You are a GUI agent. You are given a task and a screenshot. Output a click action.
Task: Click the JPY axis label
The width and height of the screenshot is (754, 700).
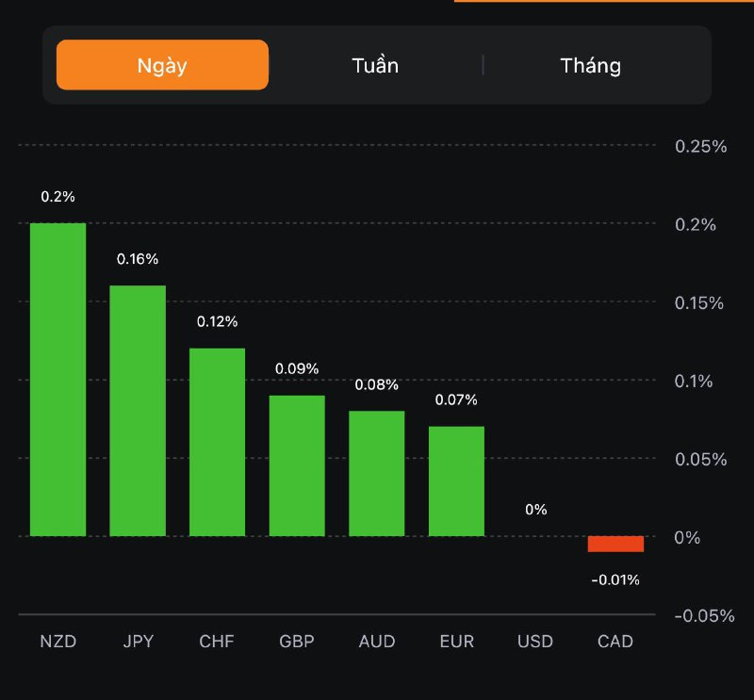[x=138, y=642]
